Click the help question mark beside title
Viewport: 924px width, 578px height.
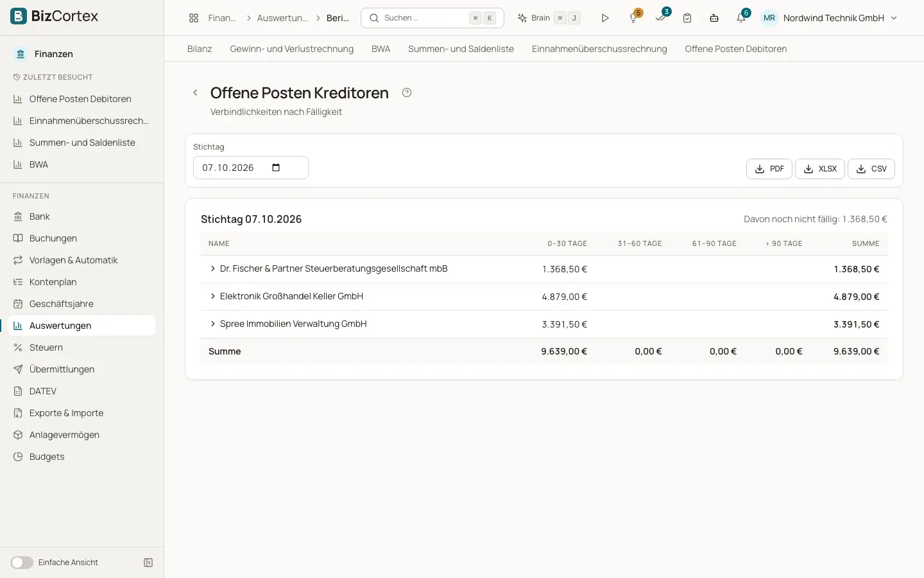tap(407, 92)
